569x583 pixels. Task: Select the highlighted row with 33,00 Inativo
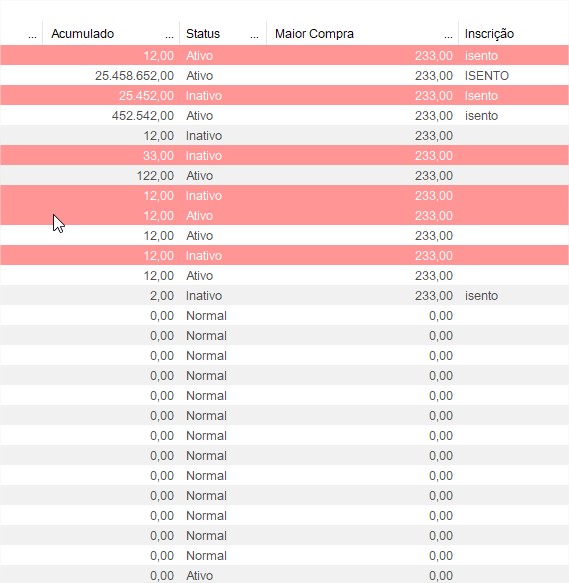tap(284, 155)
